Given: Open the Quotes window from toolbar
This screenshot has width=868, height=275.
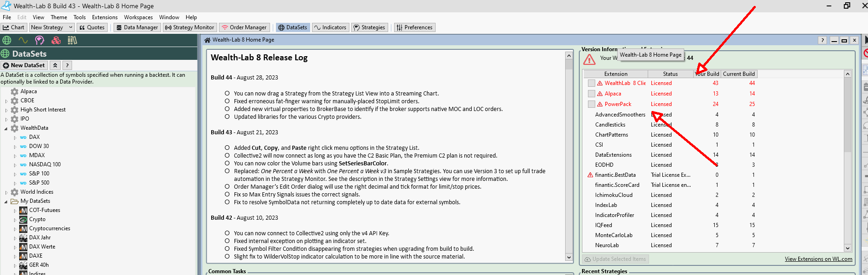Looking at the screenshot, I should coord(92,27).
